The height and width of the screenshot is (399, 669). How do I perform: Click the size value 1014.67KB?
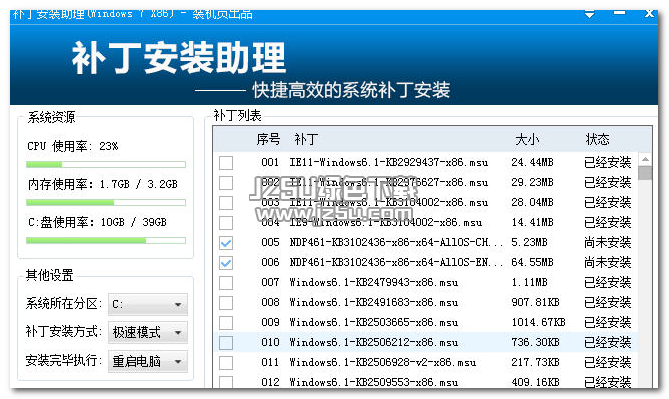[538, 322]
